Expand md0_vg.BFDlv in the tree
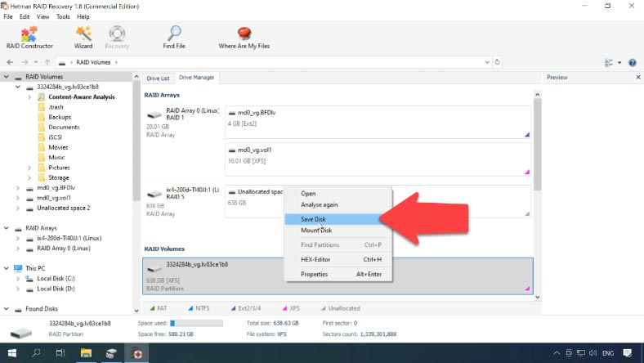This screenshot has height=363, width=644. [x=18, y=188]
